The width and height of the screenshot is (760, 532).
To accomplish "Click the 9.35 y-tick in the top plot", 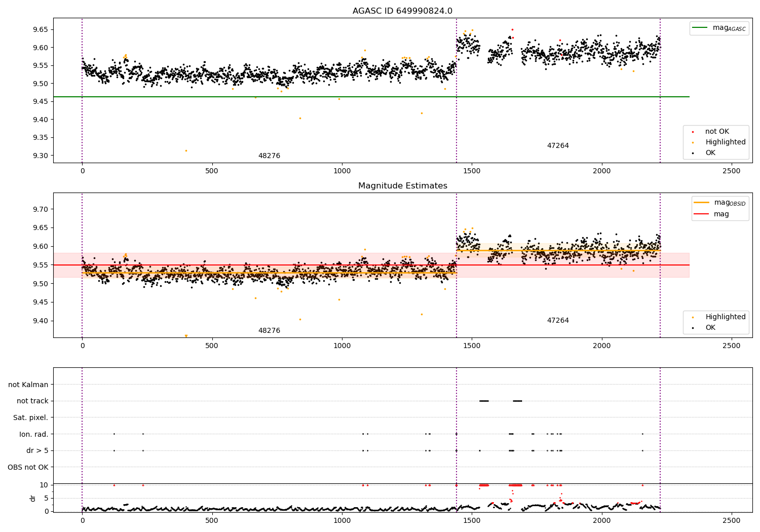I will pyautogui.click(x=41, y=138).
